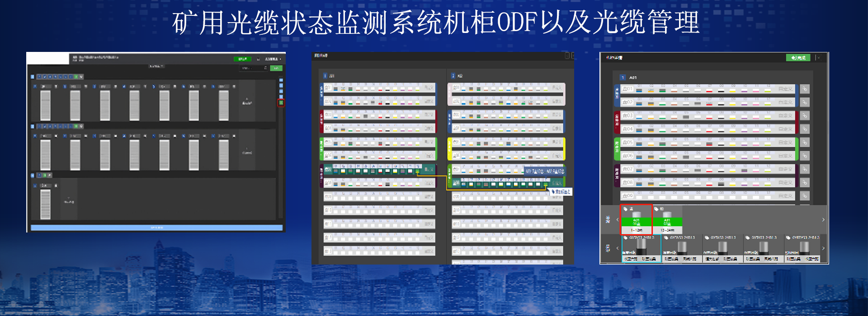The image size is (868, 316).
Task: Click yellow port 09 on tray 盘01 right panel
Action: [x=732, y=90]
